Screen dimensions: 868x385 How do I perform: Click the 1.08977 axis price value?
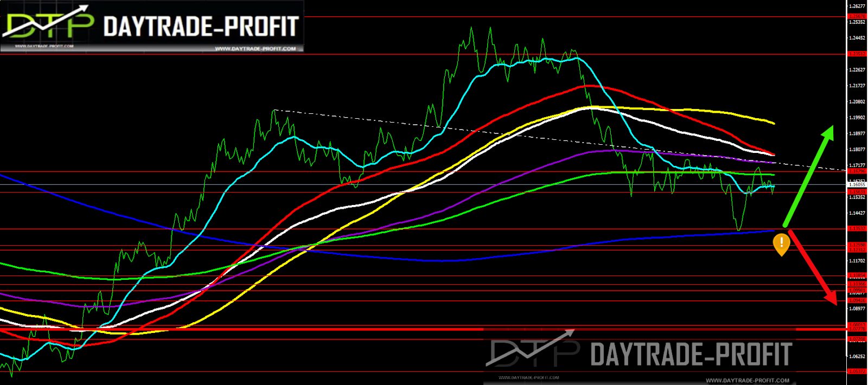857,309
